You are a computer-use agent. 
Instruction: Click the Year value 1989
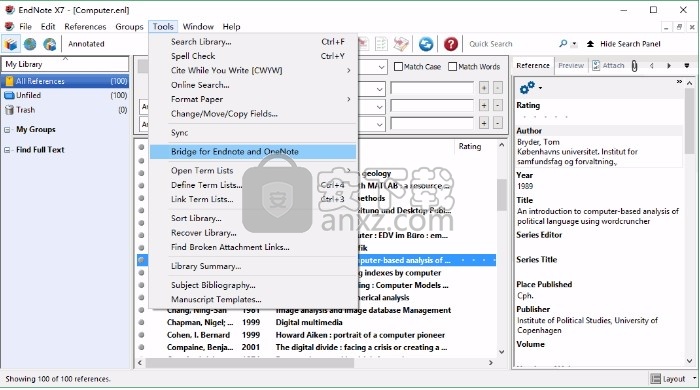tap(525, 186)
